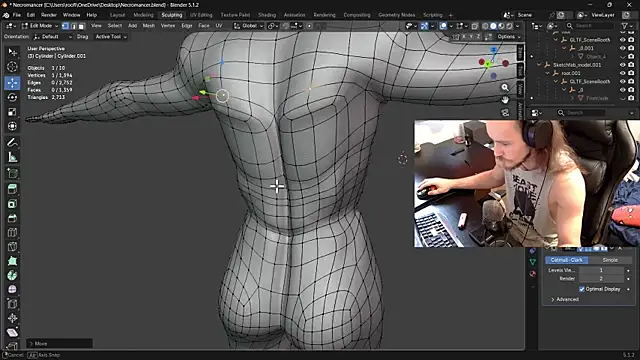Open the Default orientation dropdown
The width and height of the screenshot is (640, 360).
[x=53, y=37]
